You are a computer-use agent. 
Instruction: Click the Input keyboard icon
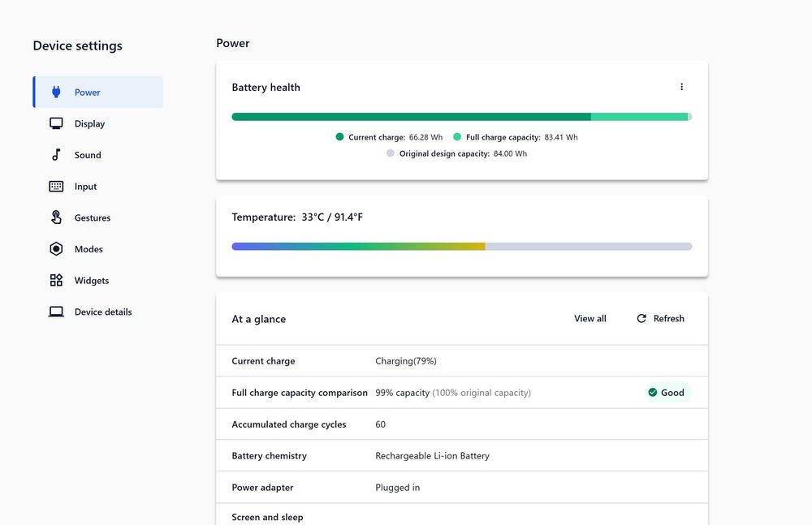56,187
